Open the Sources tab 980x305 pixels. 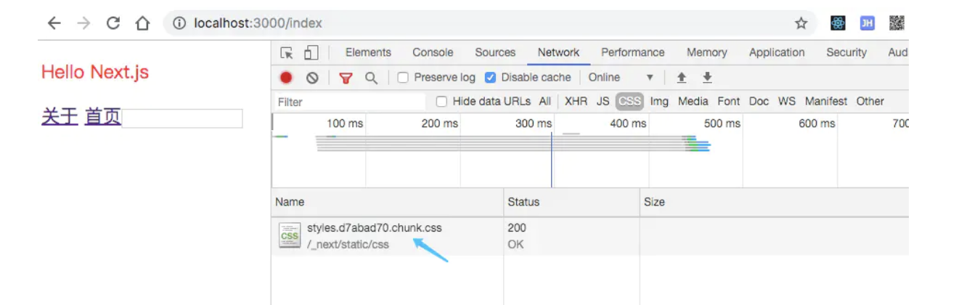[495, 52]
